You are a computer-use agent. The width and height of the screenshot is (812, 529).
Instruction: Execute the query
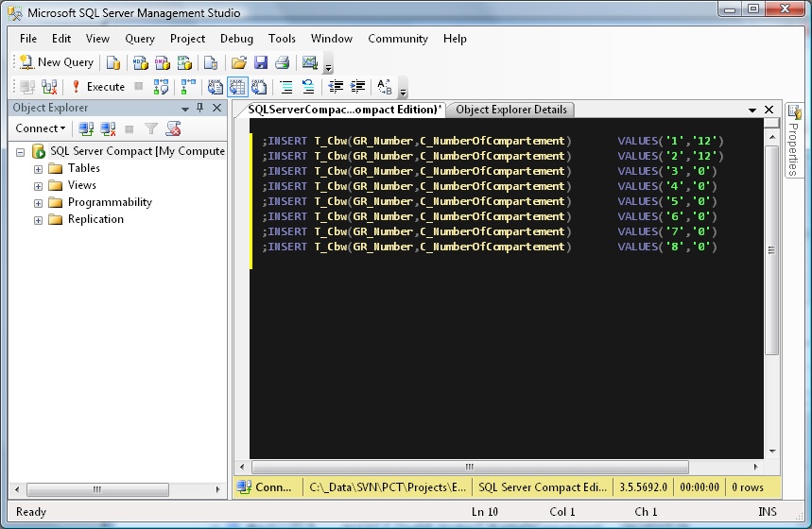pos(98,87)
